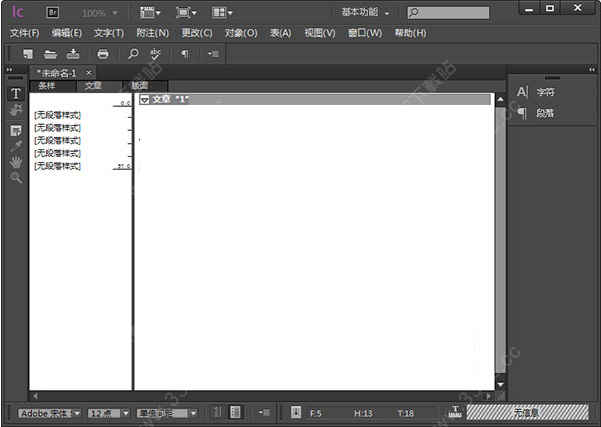Select the Eyedropper tool
This screenshot has width=601, height=427.
click(x=16, y=146)
